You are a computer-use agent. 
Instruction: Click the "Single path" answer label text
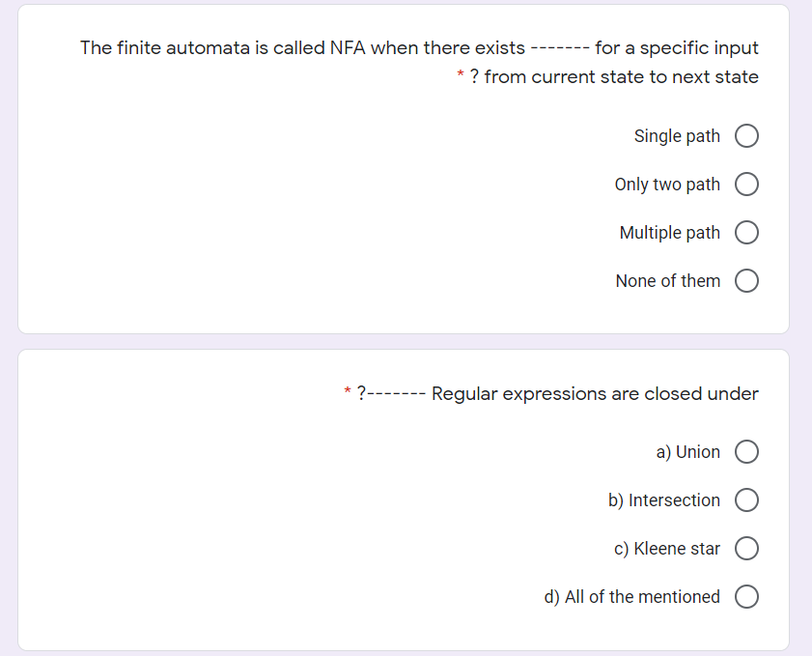point(677,135)
